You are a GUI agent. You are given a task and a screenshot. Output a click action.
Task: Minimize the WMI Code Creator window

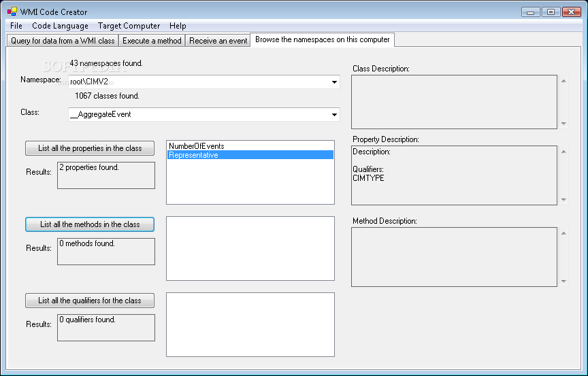pos(531,12)
